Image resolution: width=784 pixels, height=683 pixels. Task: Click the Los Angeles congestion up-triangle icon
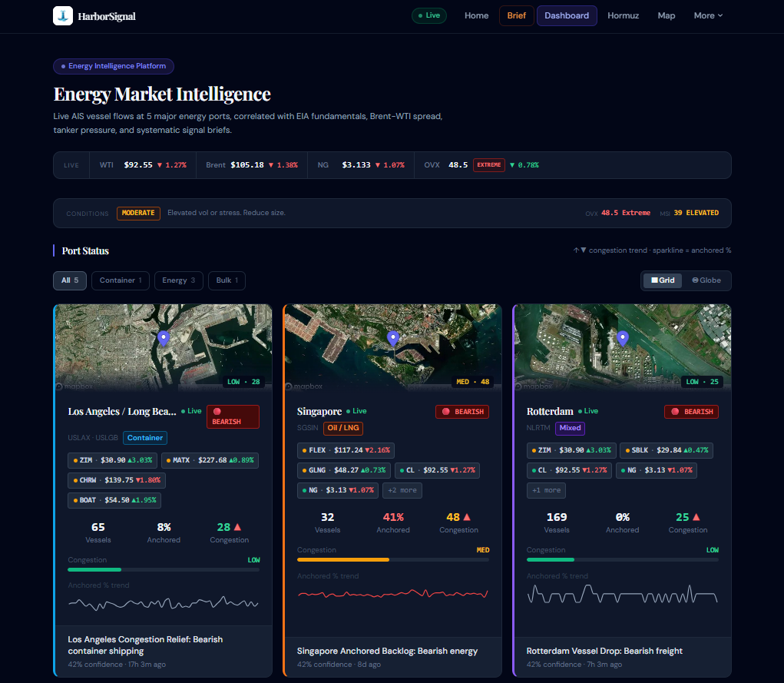(237, 527)
